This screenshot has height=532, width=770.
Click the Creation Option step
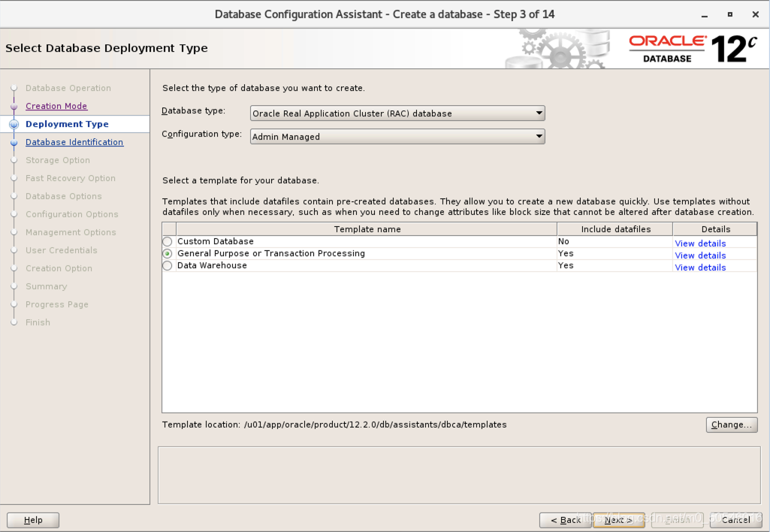[59, 269]
